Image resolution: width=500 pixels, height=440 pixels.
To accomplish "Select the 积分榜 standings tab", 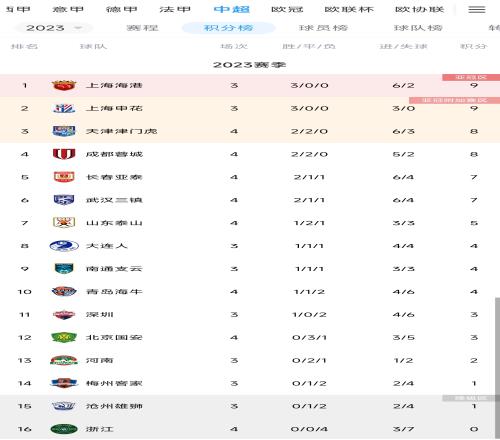I will 228,28.
